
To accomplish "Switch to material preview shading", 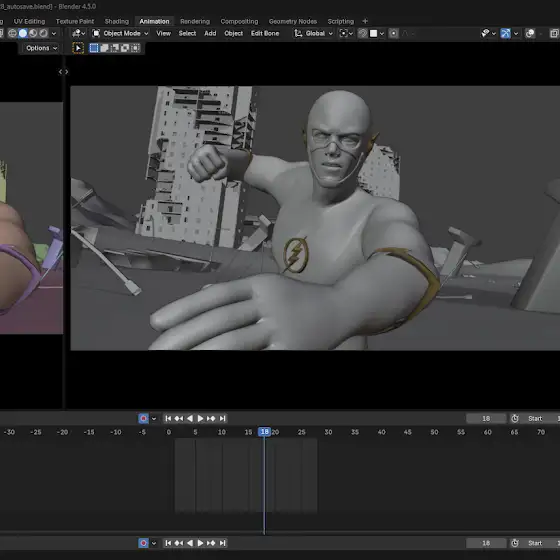I will pos(33,33).
